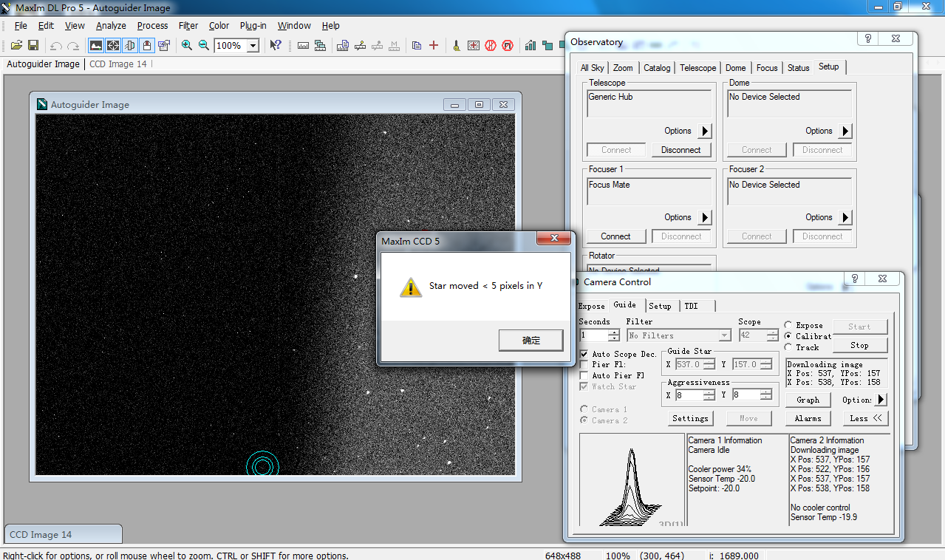The height and width of the screenshot is (560, 945).
Task: Click the ruler with yellow pin icon
Action: 360,46
